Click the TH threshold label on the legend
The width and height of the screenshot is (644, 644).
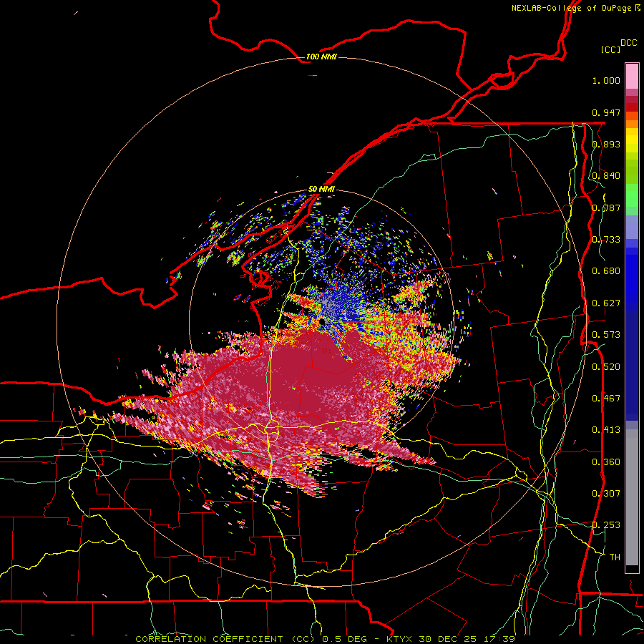(615, 557)
